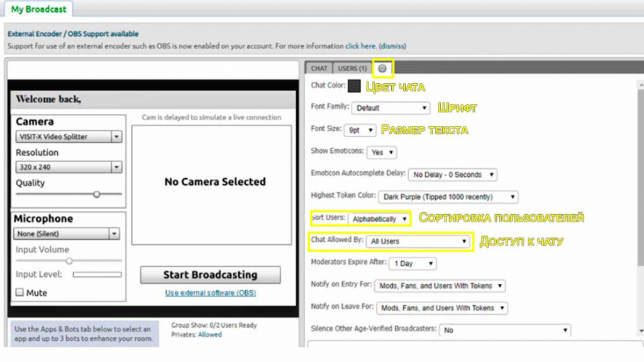
Task: Check the Mute checkbox
Action: 19,292
